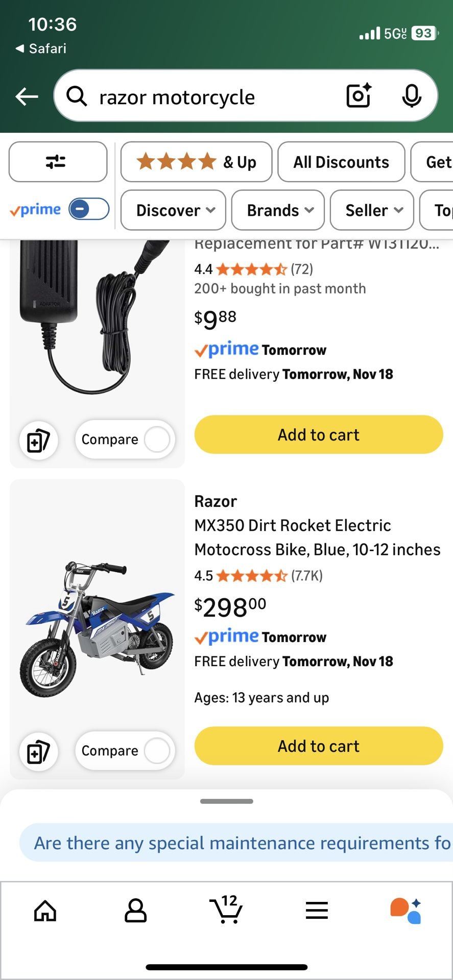Image resolution: width=453 pixels, height=980 pixels.
Task: Check Compare for the charger adapter
Action: (x=156, y=439)
